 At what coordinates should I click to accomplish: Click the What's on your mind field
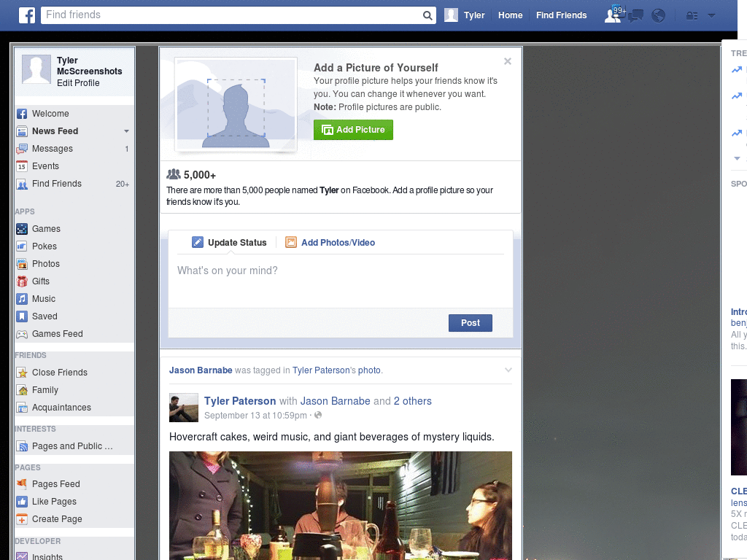click(x=340, y=281)
